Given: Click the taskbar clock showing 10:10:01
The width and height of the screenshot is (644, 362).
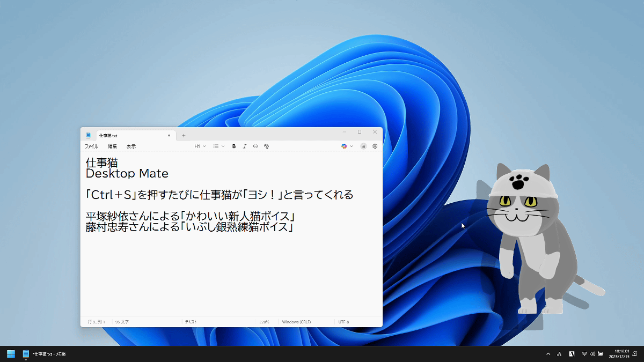Looking at the screenshot, I should (621, 354).
